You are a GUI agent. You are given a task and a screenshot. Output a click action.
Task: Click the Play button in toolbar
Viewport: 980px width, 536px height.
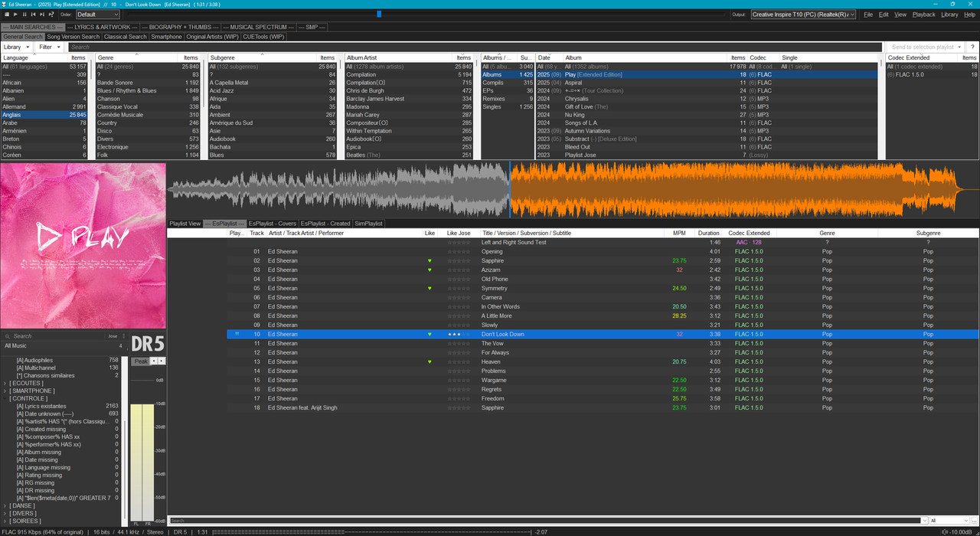(x=15, y=15)
